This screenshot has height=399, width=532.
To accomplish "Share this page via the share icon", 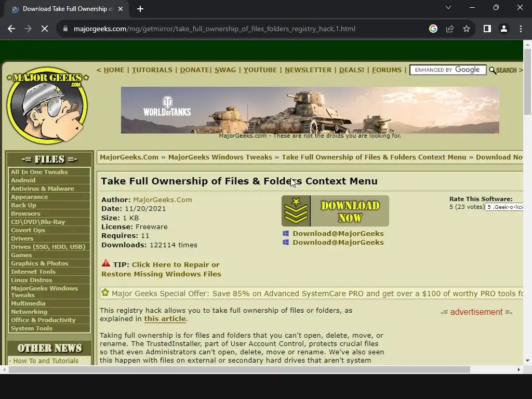I will [450, 29].
